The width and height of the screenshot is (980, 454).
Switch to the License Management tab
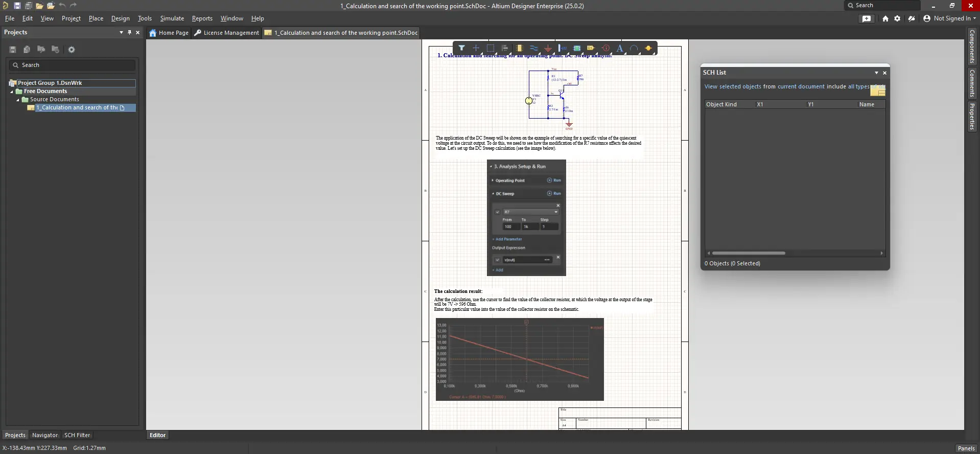point(226,33)
